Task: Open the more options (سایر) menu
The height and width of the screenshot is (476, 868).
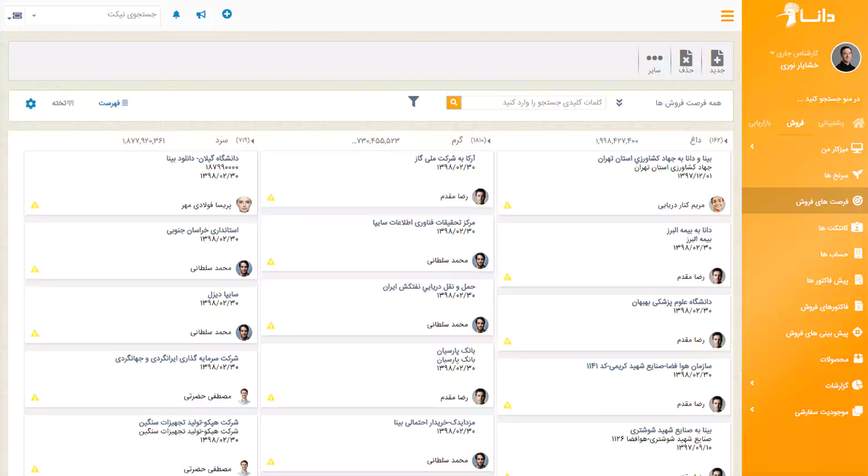Action: pos(654,61)
